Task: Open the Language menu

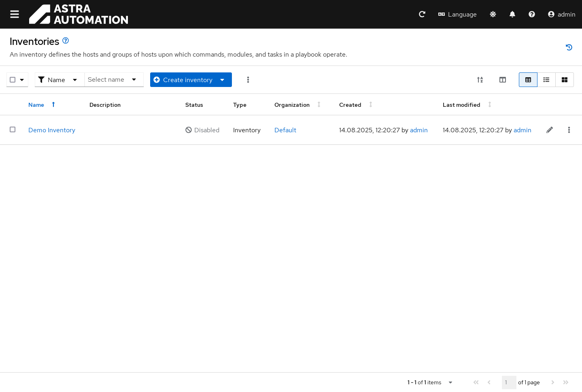Action: pyautogui.click(x=457, y=14)
